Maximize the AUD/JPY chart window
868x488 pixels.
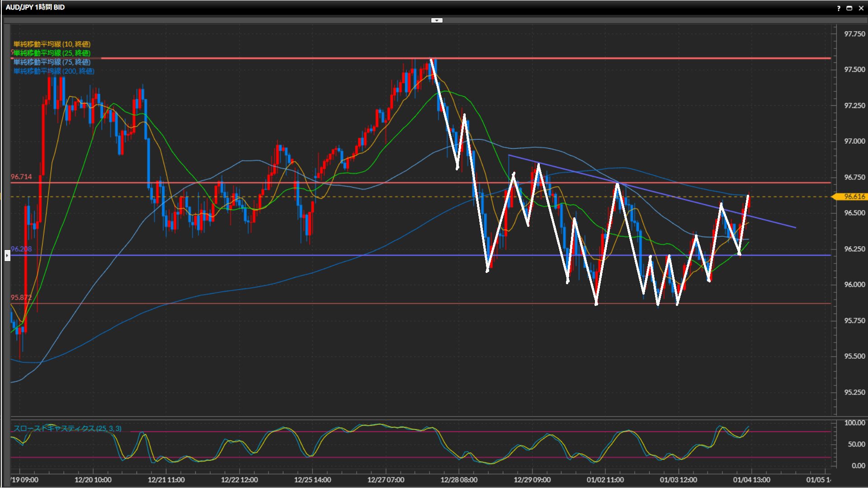click(x=849, y=8)
